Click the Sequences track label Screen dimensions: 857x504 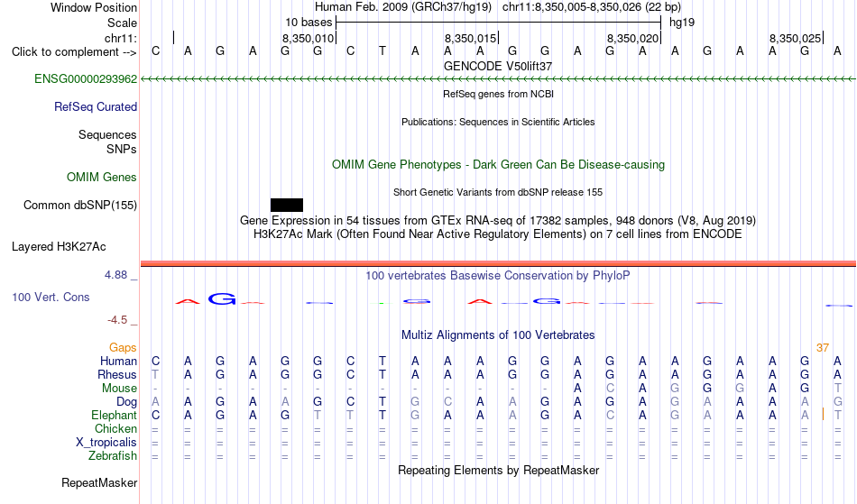[107, 135]
